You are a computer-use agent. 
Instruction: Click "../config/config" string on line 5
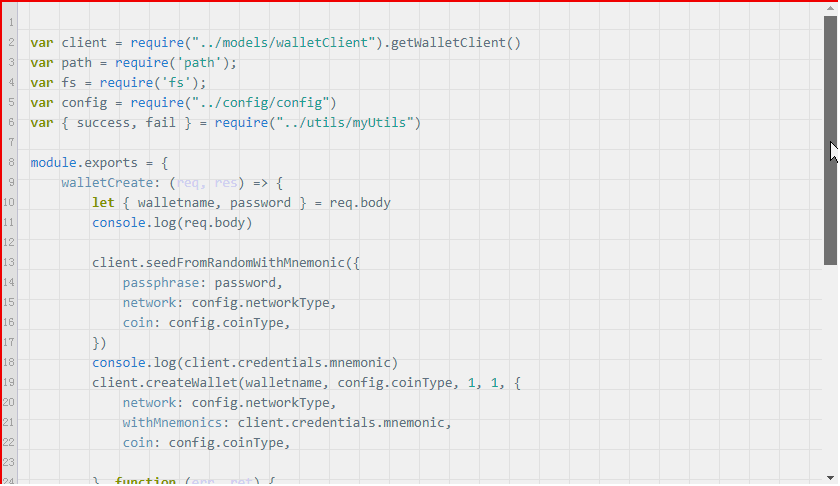261,103
